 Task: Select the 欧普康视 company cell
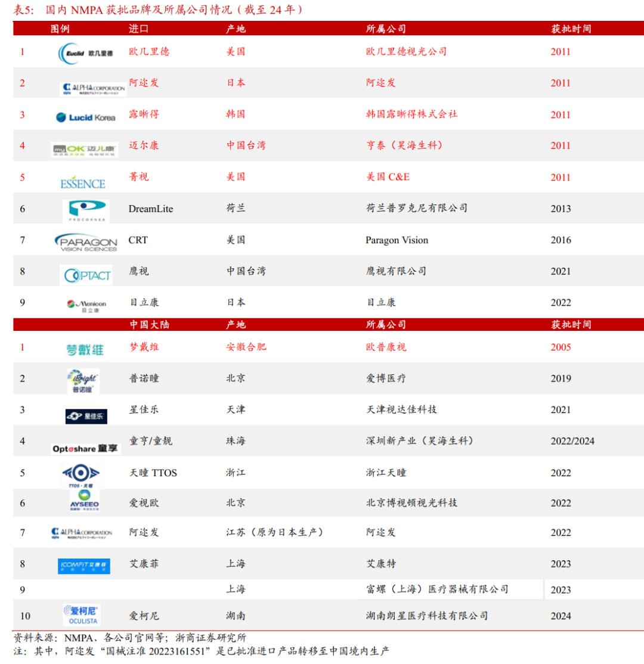click(386, 347)
